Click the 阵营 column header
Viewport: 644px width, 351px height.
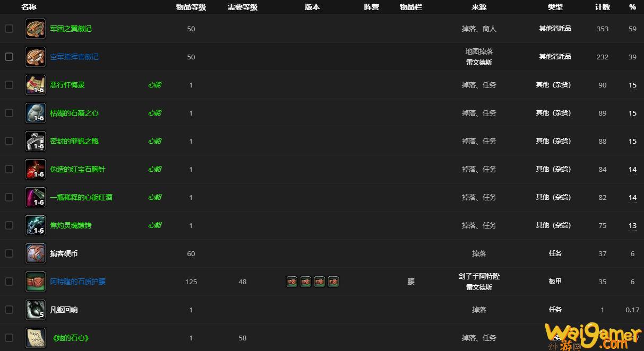pyautogui.click(x=372, y=7)
